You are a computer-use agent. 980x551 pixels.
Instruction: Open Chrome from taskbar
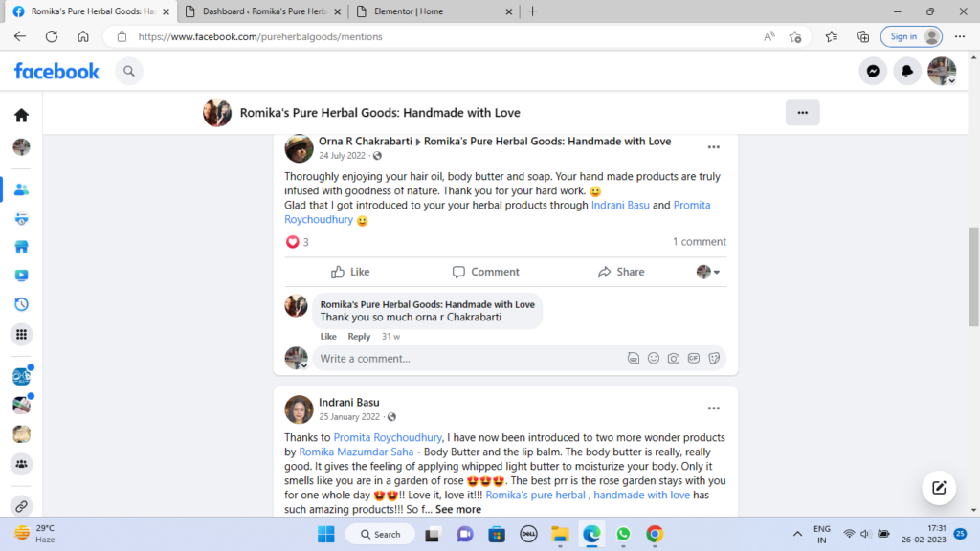point(655,534)
